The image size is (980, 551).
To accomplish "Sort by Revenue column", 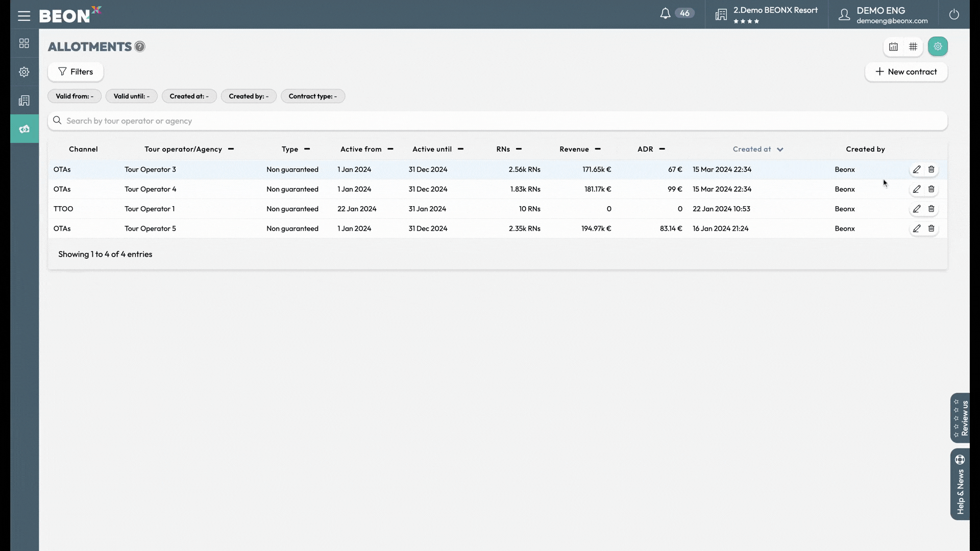I will [x=580, y=149].
